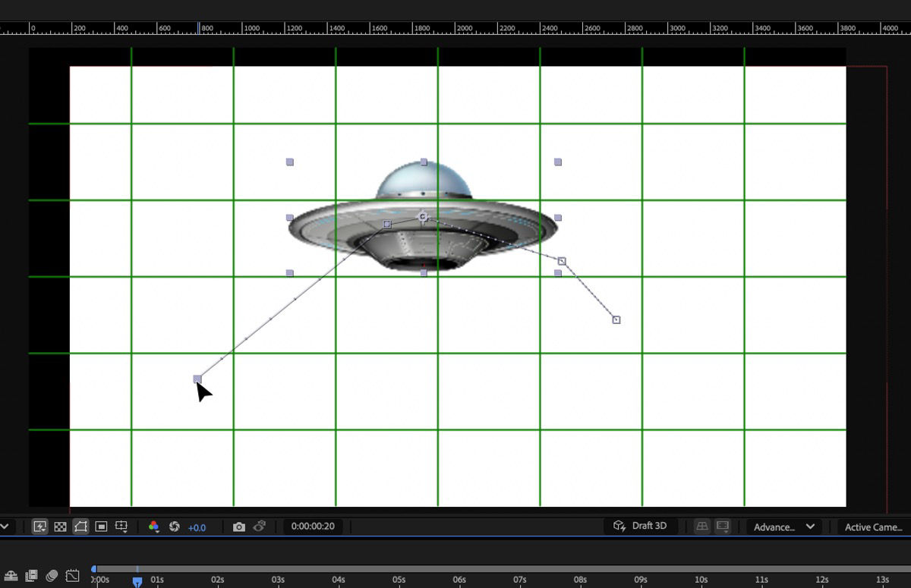Reset the Exposure control
The image size is (911, 588).
[x=174, y=526]
